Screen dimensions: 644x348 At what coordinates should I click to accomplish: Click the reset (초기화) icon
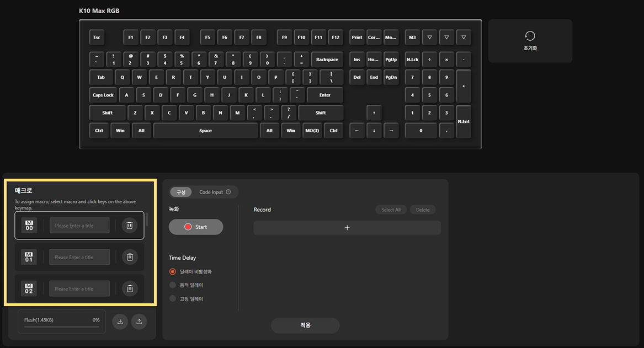(x=530, y=36)
